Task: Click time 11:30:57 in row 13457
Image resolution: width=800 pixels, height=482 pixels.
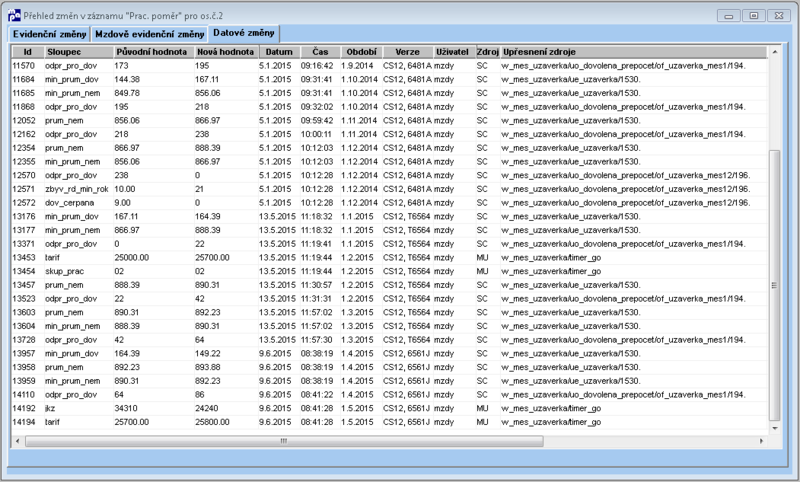Action: 317,285
